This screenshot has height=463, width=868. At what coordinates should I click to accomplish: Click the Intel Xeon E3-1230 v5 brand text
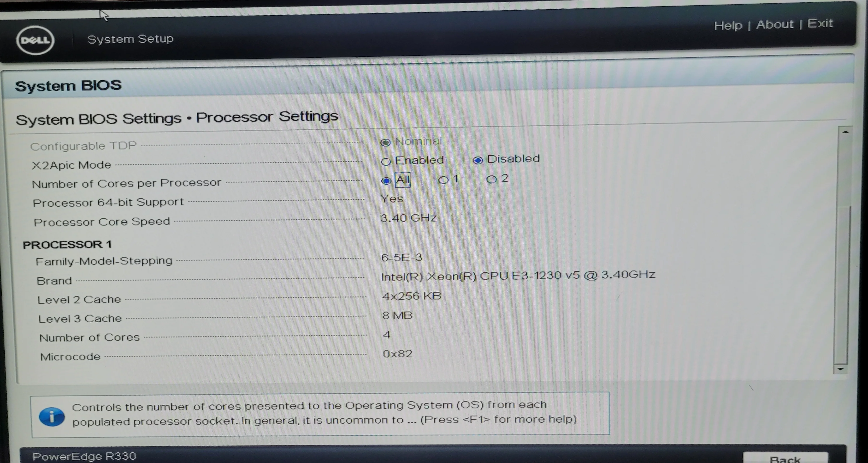[518, 276]
